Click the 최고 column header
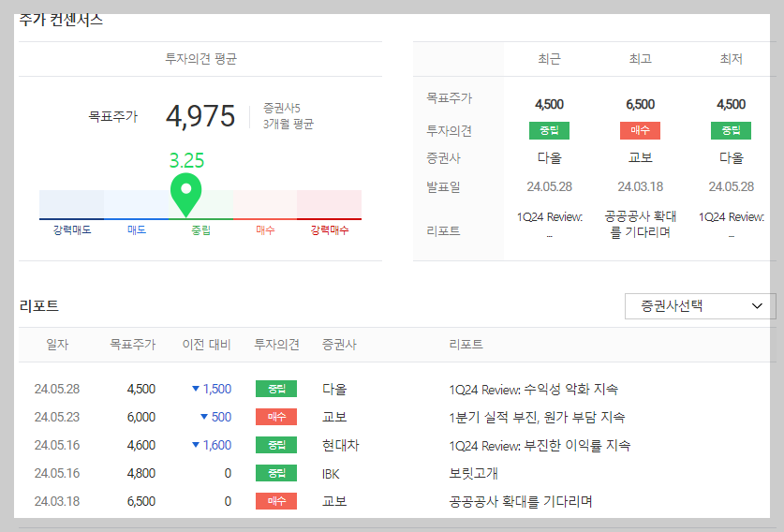The image size is (784, 532). [640, 59]
